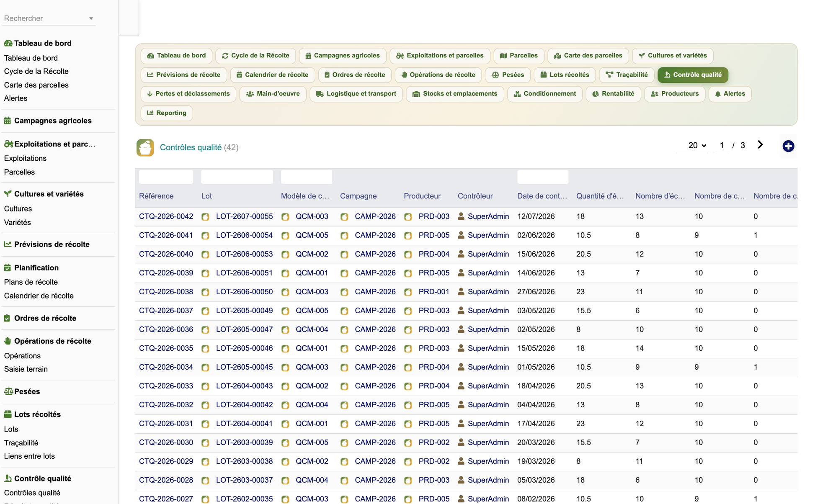Open the Tableau de bord tab

176,56
